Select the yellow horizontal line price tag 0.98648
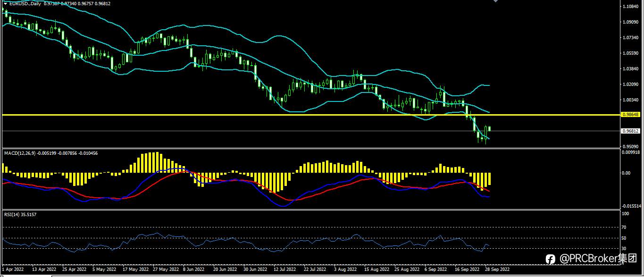Screen dimensions: 644x277 point(631,115)
